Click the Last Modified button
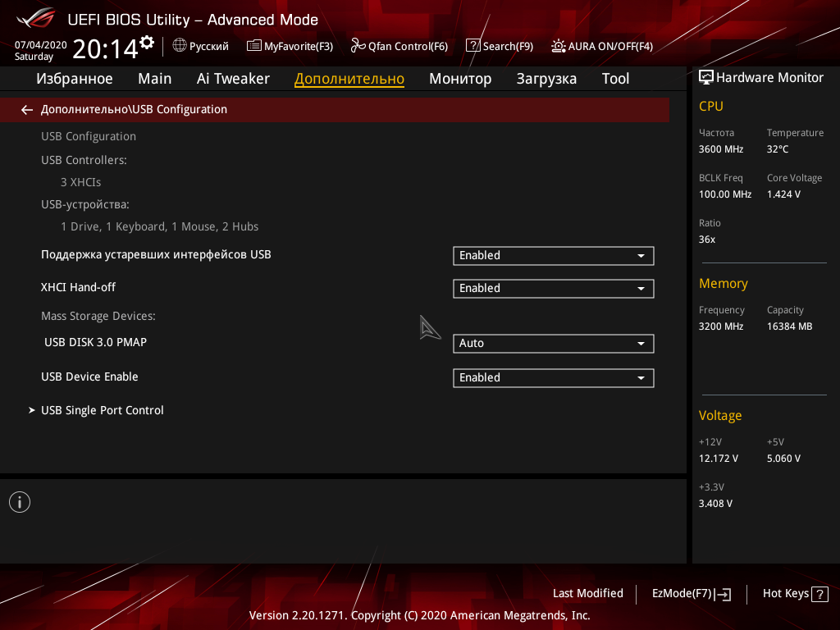 pyautogui.click(x=587, y=594)
